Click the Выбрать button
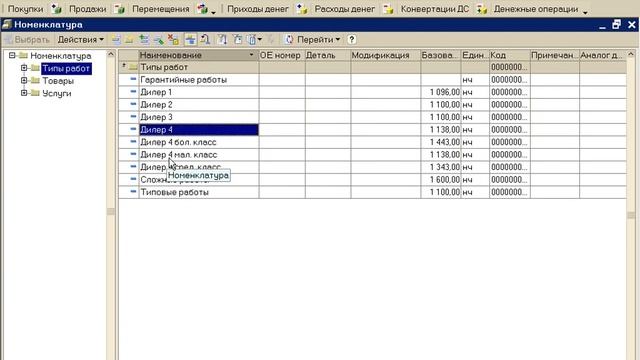Image resolution: width=640 pixels, height=360 pixels. click(x=27, y=40)
